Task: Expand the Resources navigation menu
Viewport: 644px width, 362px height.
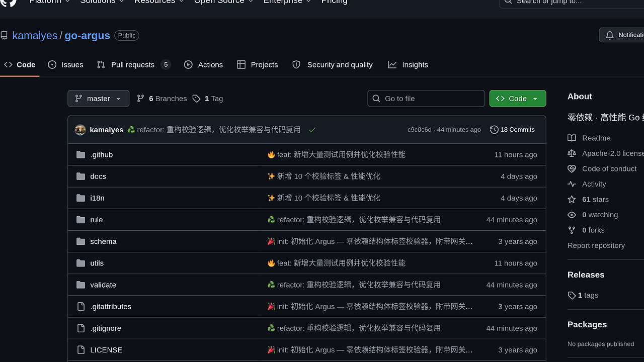Action: 159,2
